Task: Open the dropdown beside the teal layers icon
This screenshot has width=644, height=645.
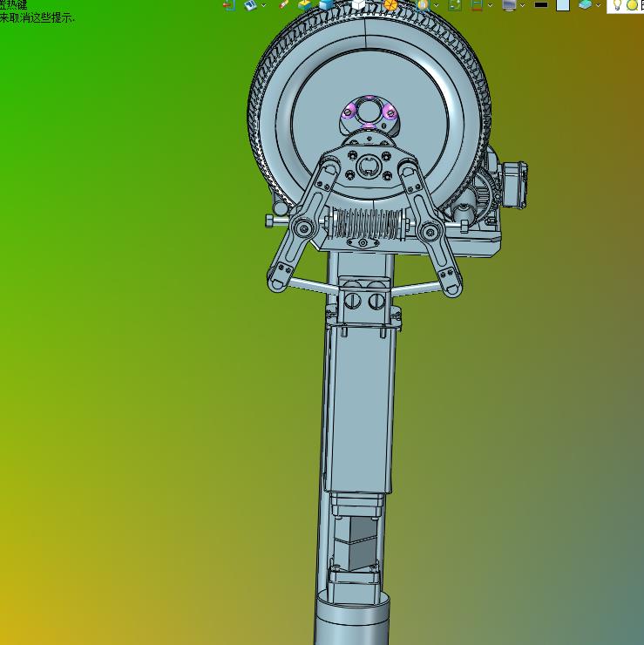Action: click(598, 5)
